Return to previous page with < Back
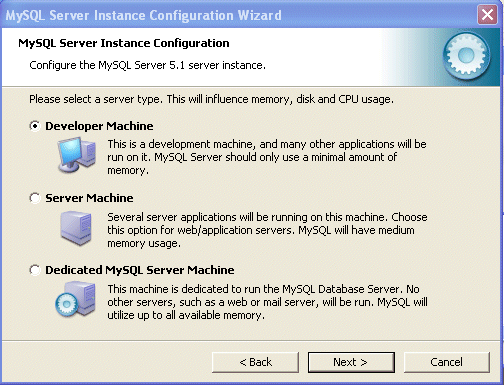The width and height of the screenshot is (504, 385). [x=255, y=362]
